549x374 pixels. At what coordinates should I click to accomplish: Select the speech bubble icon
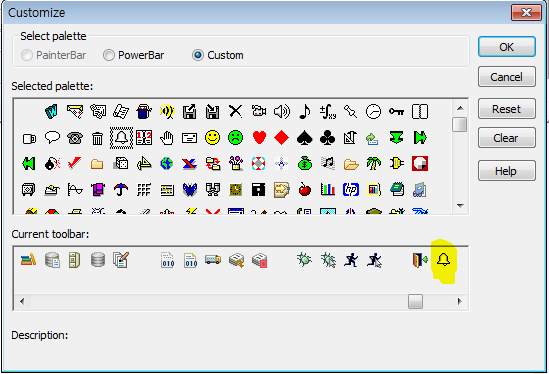[52, 137]
